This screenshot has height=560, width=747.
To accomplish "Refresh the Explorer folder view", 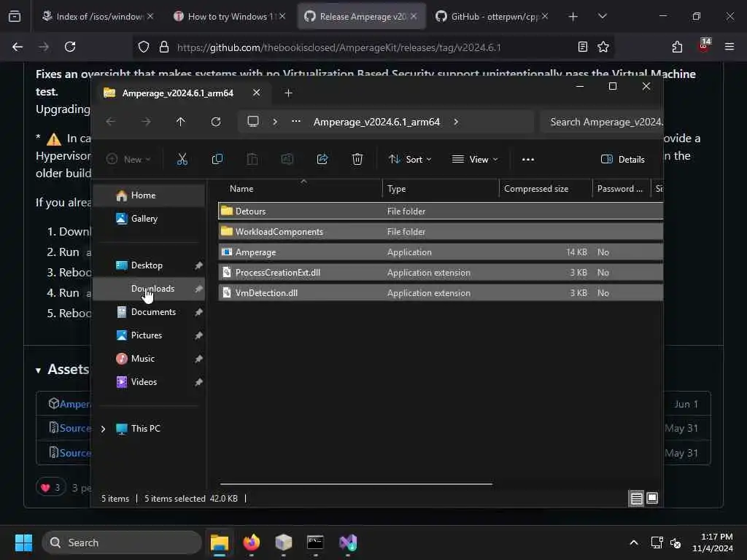I will (x=216, y=122).
